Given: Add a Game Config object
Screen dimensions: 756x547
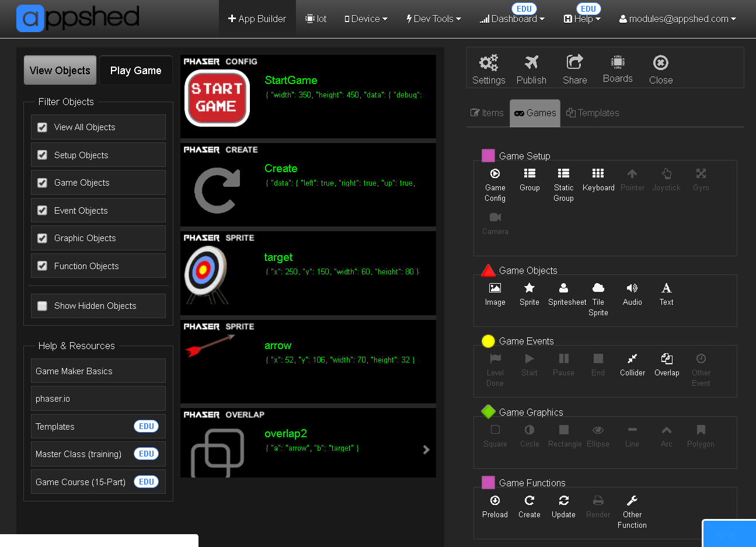Looking at the screenshot, I should point(495,185).
